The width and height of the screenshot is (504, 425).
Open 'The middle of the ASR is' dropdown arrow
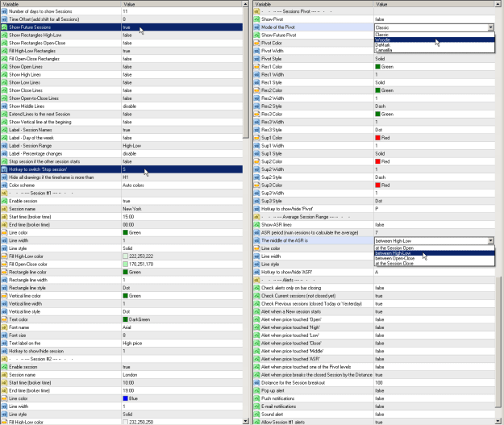click(491, 240)
